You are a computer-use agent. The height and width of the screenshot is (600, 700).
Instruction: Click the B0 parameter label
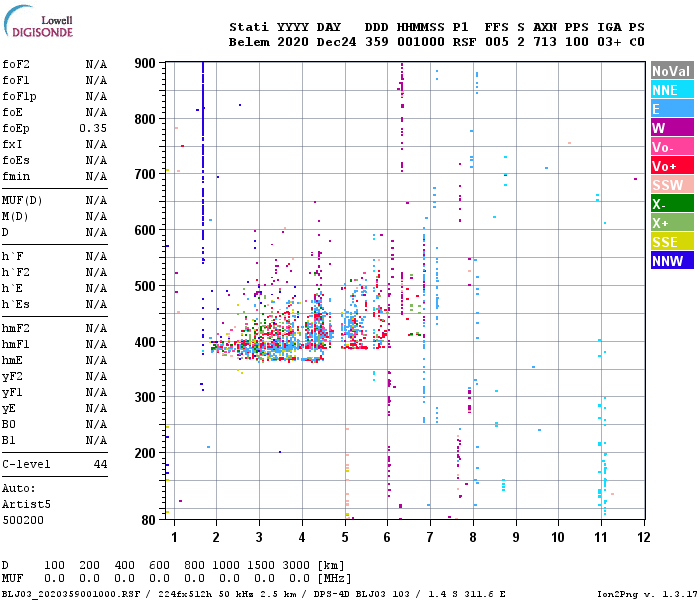9,424
